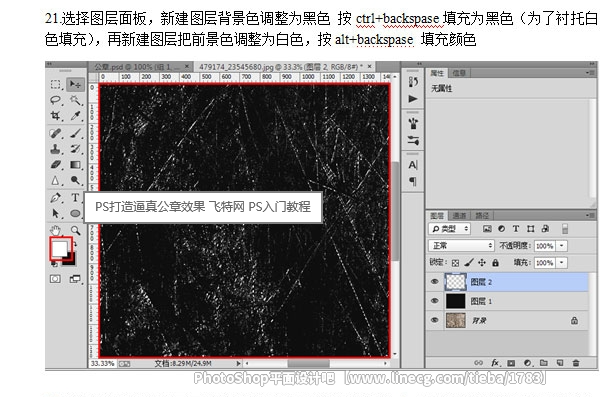Screen dimensions: 602x397
Task: Toggle Quick Mask mode
Action: coord(55,279)
